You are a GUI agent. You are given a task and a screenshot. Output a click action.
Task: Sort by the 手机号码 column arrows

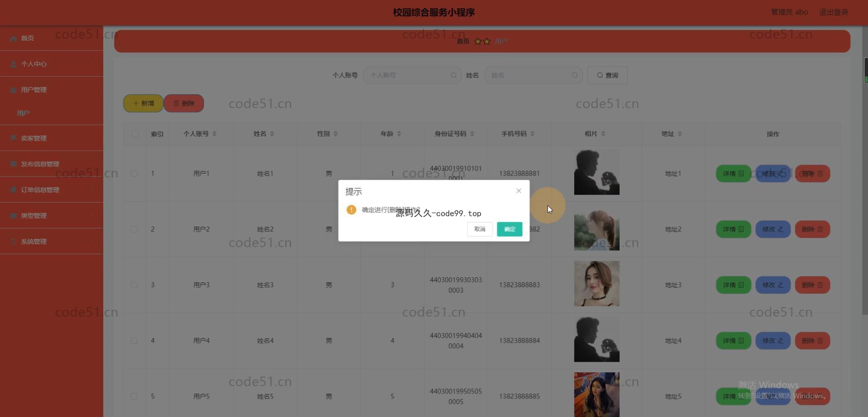[532, 134]
